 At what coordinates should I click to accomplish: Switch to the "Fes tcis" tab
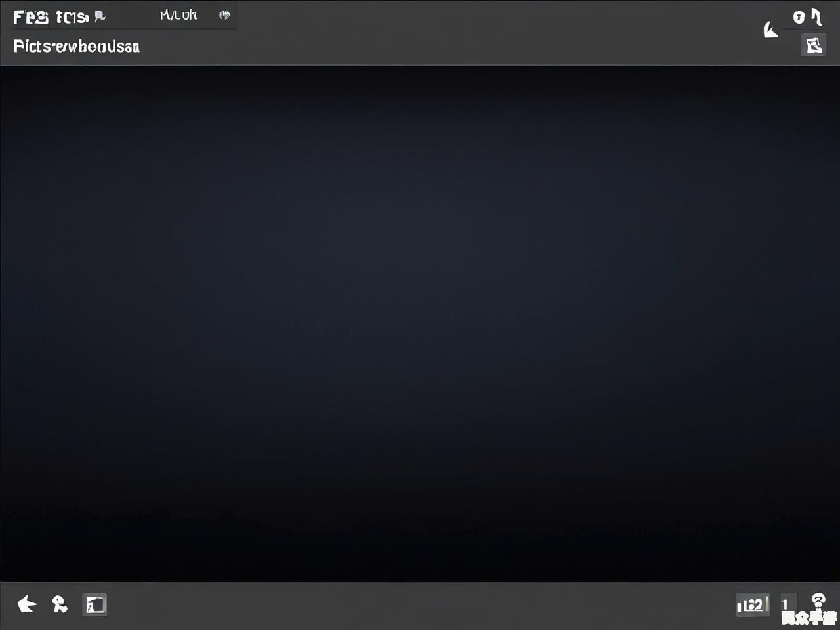pos(50,17)
